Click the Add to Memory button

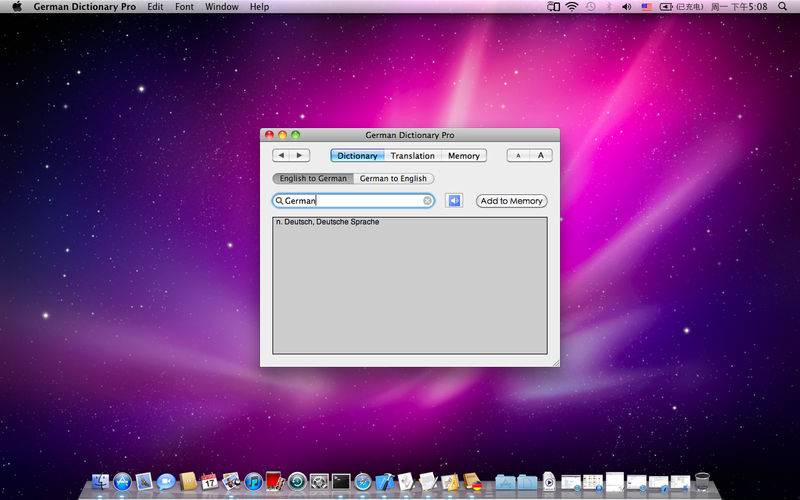(511, 201)
